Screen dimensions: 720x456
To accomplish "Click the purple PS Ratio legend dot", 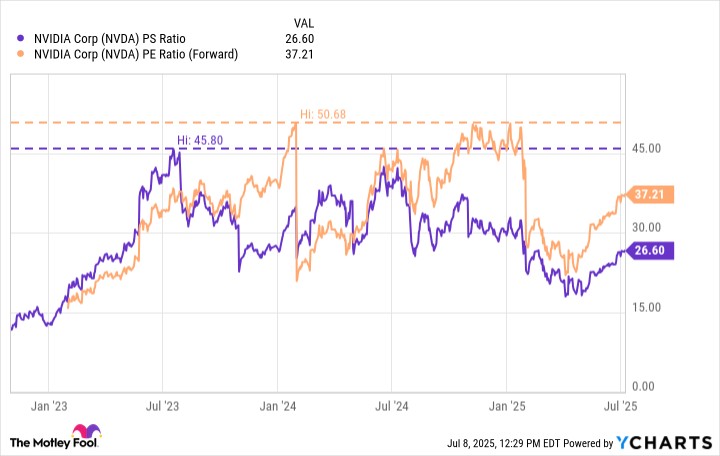I will 20,38.
